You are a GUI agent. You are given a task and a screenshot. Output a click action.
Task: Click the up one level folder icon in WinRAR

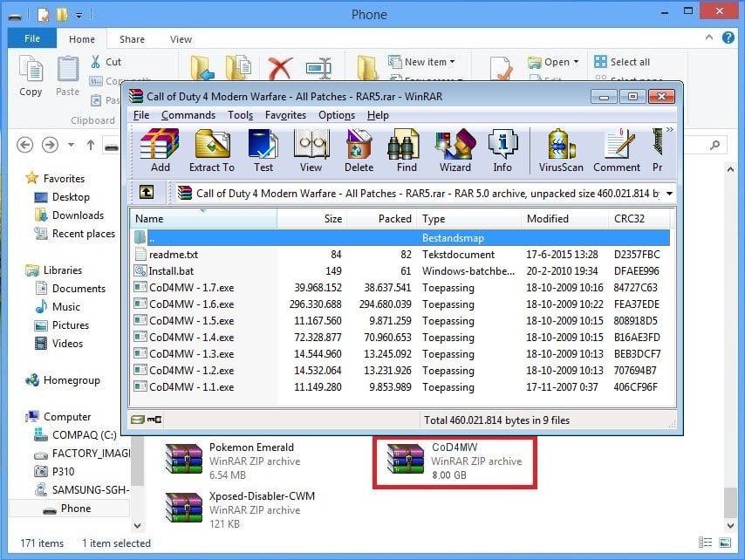coord(147,192)
